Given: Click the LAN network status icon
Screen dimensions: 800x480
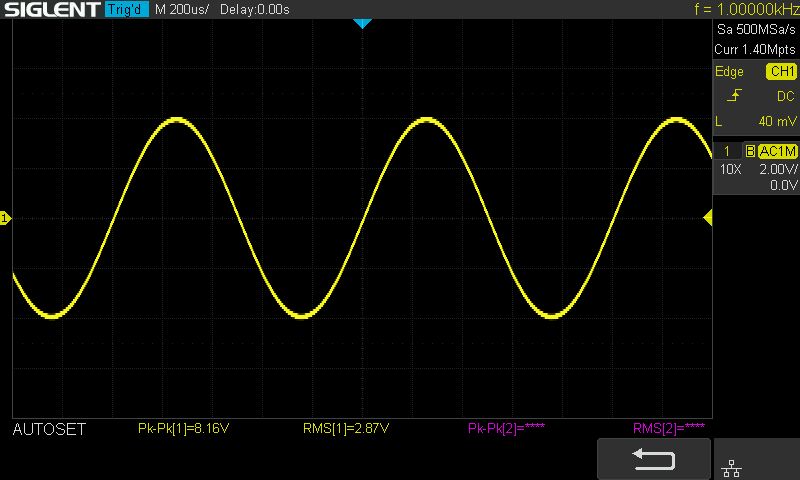Looking at the screenshot, I should coord(732,468).
